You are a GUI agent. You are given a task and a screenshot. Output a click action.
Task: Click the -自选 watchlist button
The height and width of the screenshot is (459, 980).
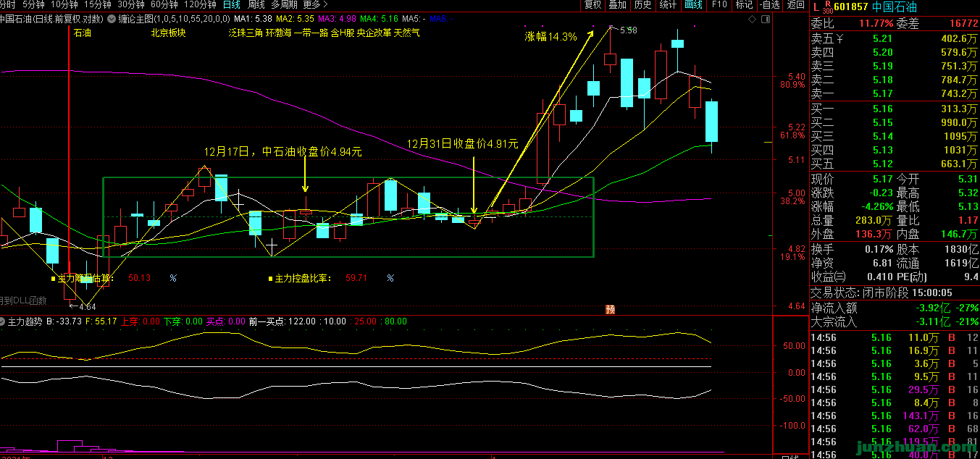tap(769, 4)
